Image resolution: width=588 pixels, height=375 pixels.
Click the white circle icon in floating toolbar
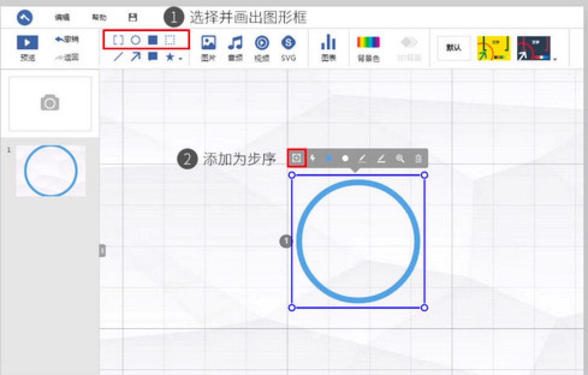pos(345,158)
